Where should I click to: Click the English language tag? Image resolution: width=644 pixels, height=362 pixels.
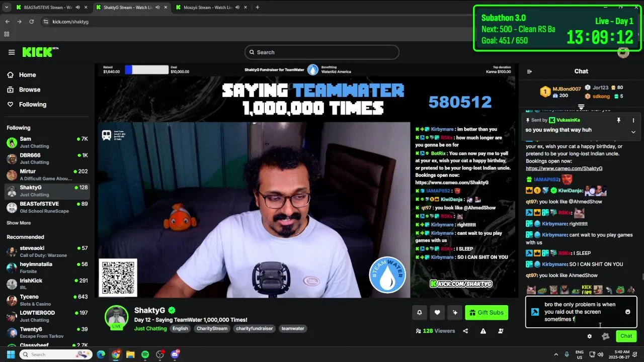point(180,328)
